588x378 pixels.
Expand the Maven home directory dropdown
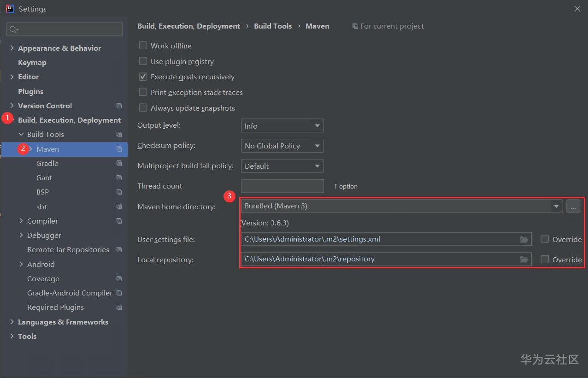(556, 206)
